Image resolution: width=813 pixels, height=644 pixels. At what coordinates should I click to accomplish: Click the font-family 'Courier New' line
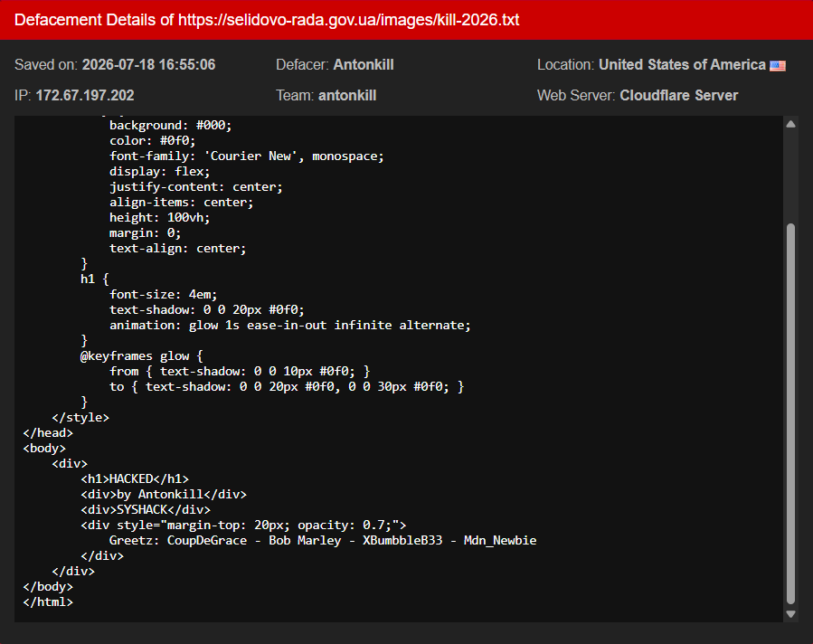247,156
